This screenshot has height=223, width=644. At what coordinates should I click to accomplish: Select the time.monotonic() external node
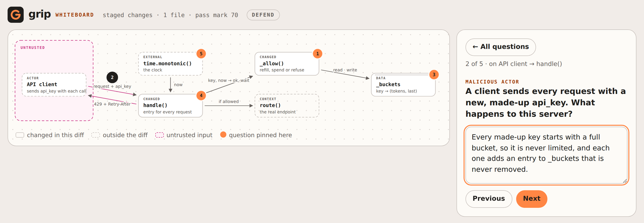[170, 64]
